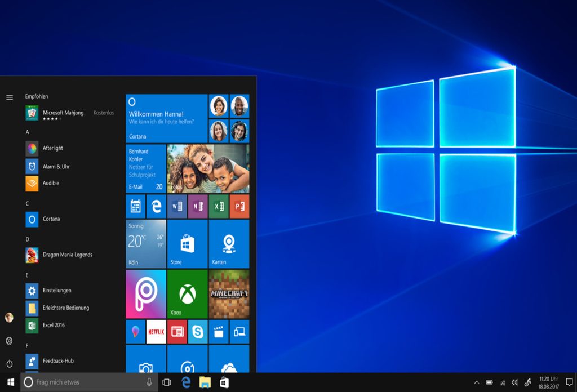Open the OneDrive cloud tile
Screen dimensions: 577x392
click(229, 359)
